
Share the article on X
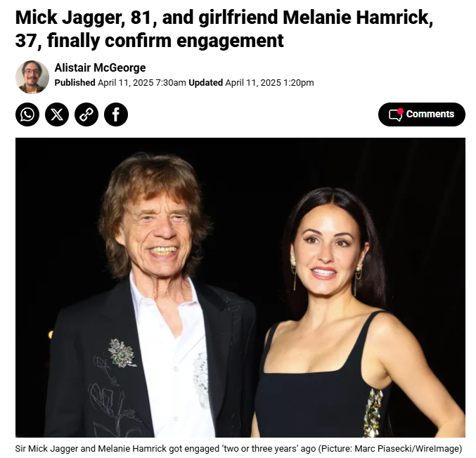tap(57, 115)
